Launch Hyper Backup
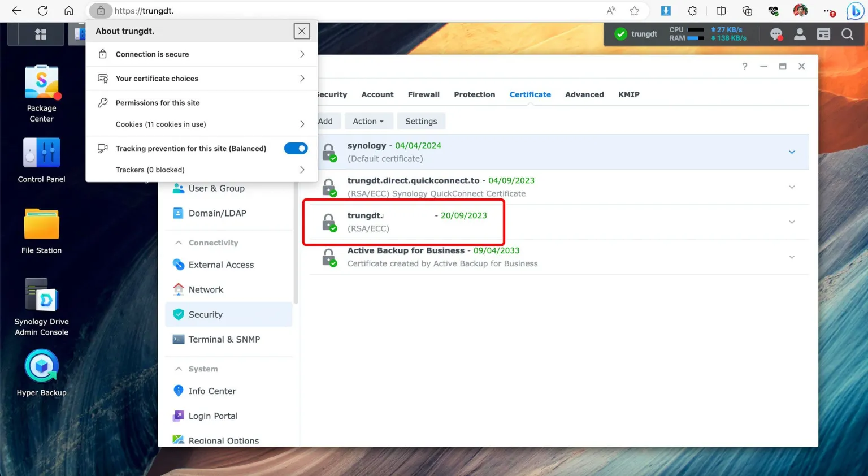This screenshot has height=476, width=868. (41, 367)
